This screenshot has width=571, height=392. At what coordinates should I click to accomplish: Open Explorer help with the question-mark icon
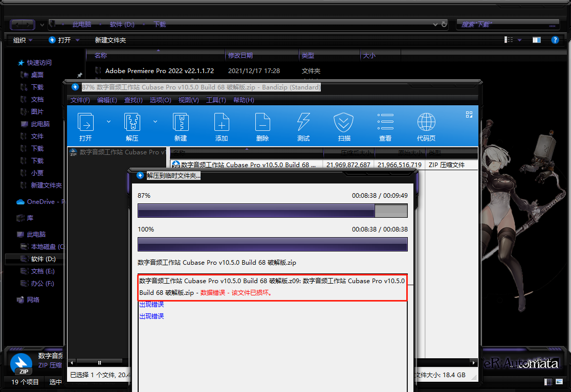pyautogui.click(x=555, y=40)
